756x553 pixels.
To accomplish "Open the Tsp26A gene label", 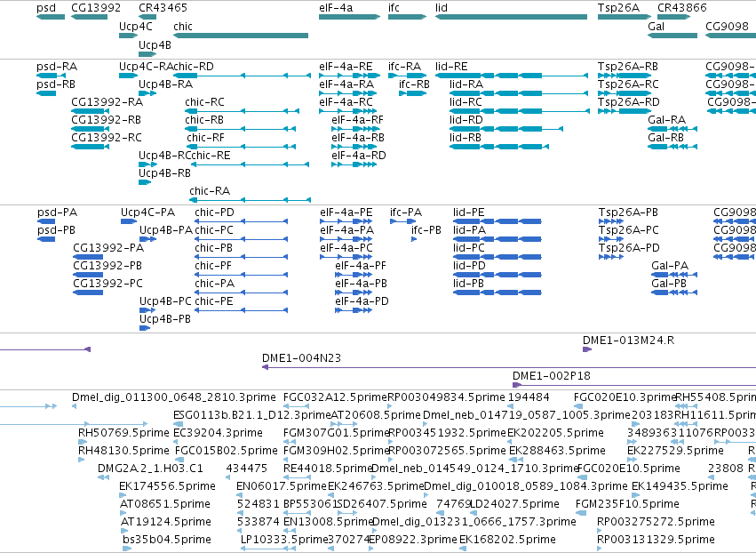I will (x=618, y=8).
